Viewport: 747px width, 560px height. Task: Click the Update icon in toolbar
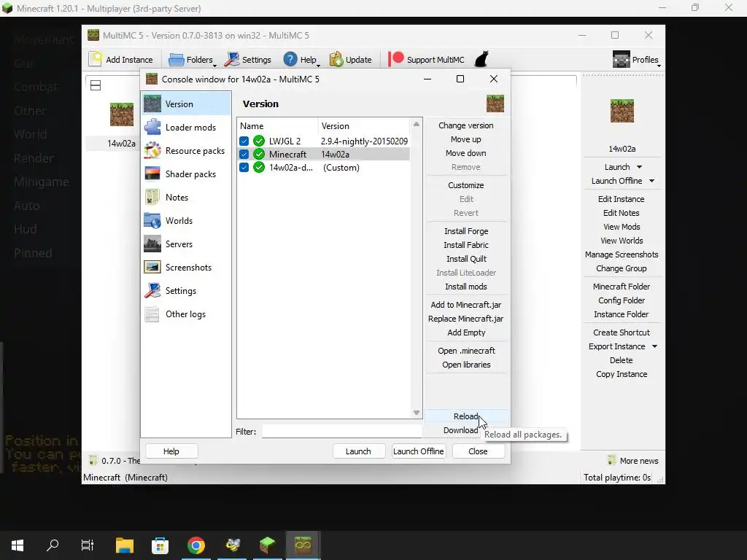(336, 59)
